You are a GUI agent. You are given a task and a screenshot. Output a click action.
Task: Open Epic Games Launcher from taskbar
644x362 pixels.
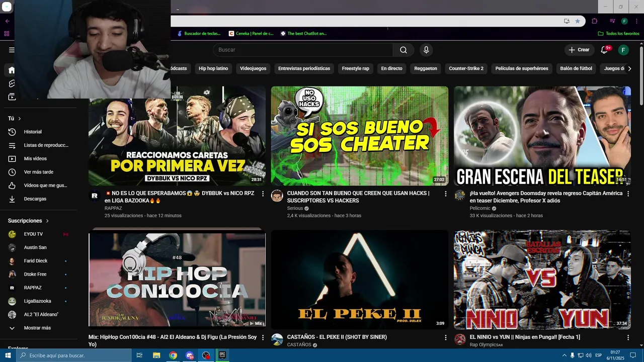(x=222, y=355)
